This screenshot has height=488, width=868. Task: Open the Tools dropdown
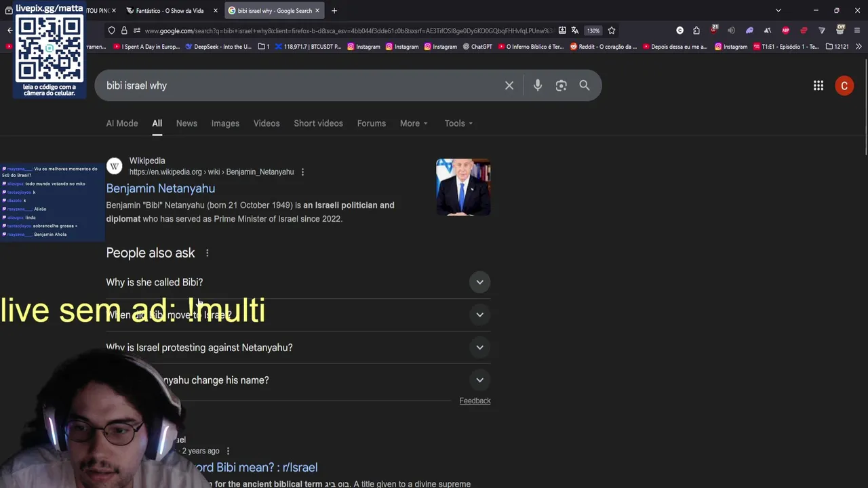coord(458,123)
